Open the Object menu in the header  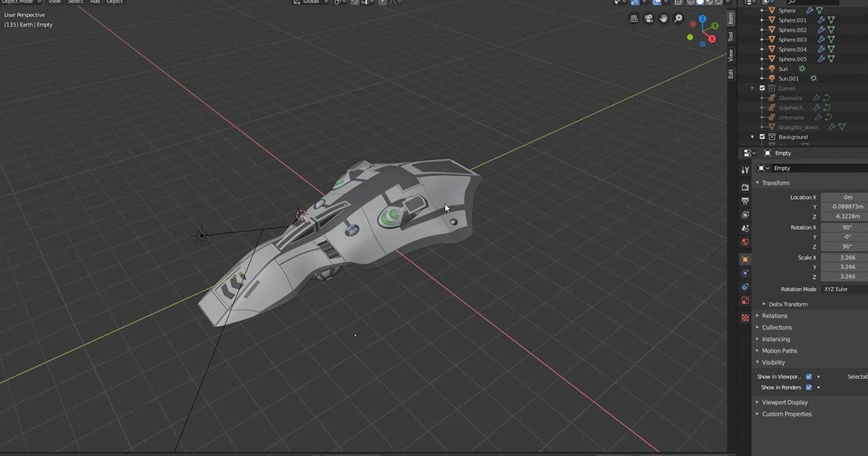pyautogui.click(x=114, y=2)
